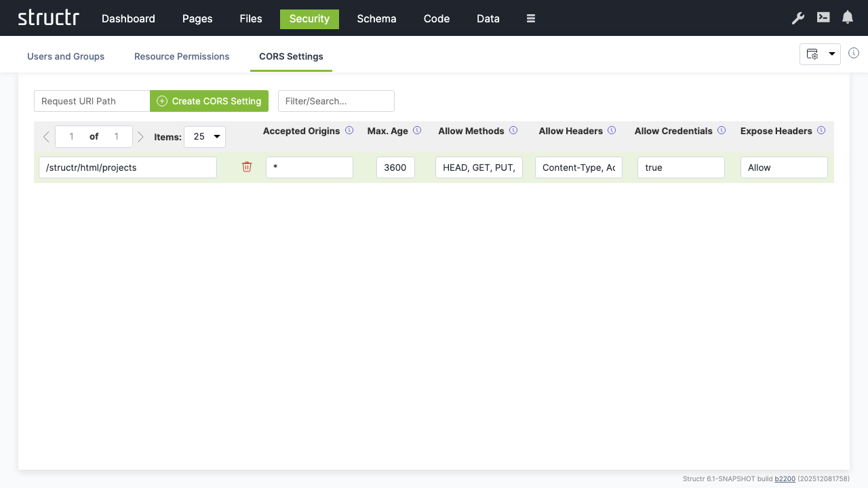Follow the b2200 build link

pyautogui.click(x=785, y=479)
